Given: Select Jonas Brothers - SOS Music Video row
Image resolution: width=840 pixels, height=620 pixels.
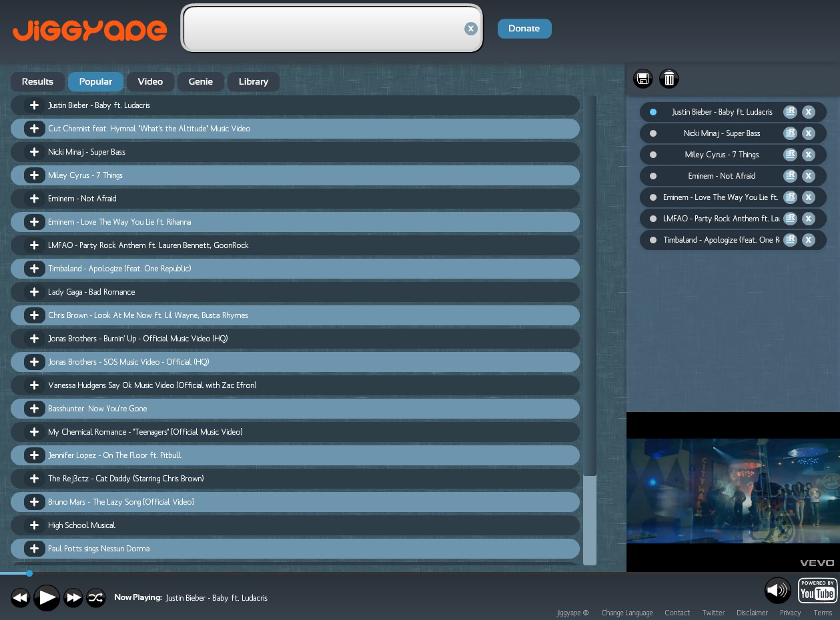Looking at the screenshot, I should (x=295, y=362).
